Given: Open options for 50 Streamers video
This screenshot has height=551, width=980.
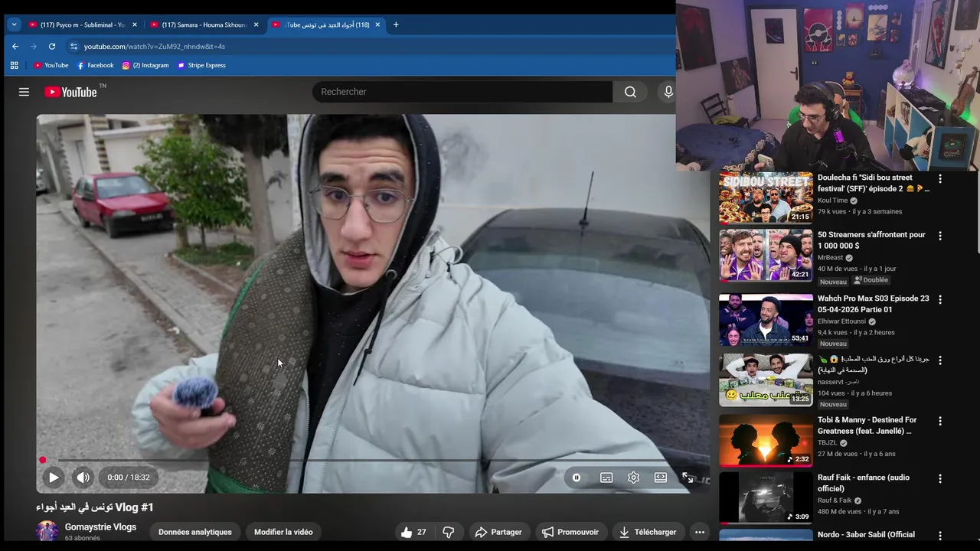Looking at the screenshot, I should (940, 236).
